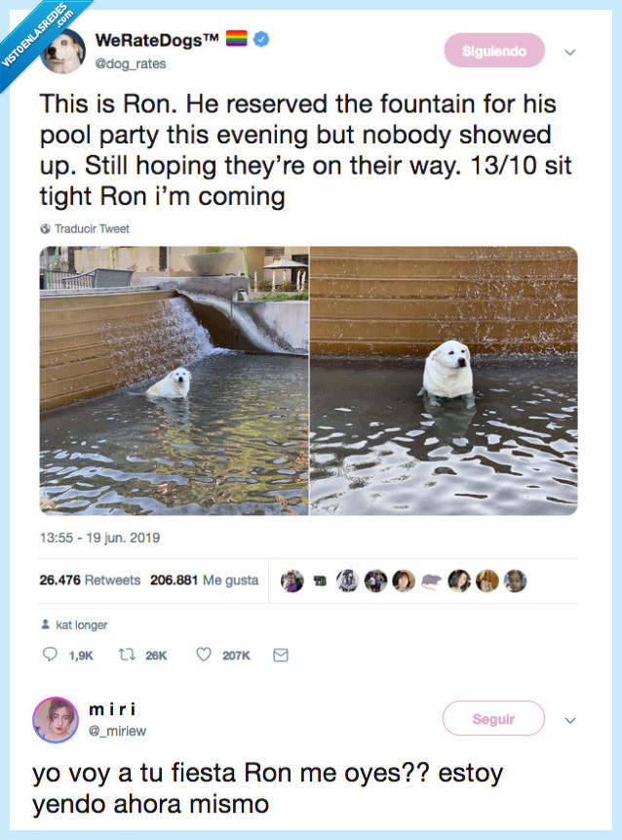The image size is (622, 840).
Task: Click the reply speech bubble icon
Action: (50, 654)
